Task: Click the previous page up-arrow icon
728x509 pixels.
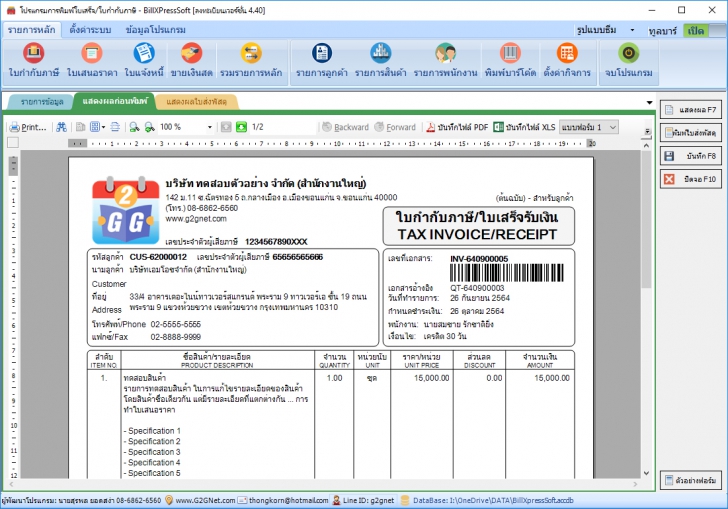Action: pyautogui.click(x=226, y=127)
